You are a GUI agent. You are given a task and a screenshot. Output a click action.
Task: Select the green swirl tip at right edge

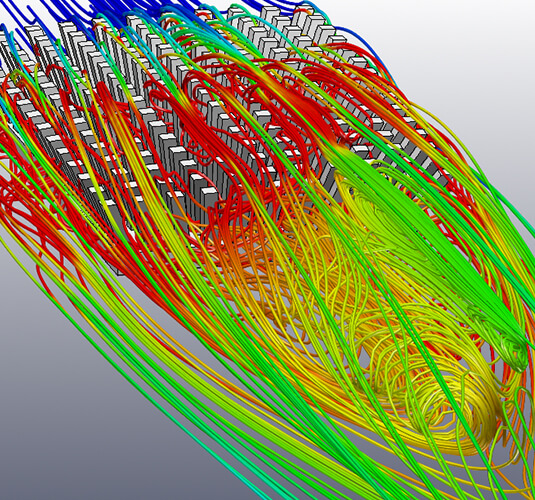pos(514,352)
